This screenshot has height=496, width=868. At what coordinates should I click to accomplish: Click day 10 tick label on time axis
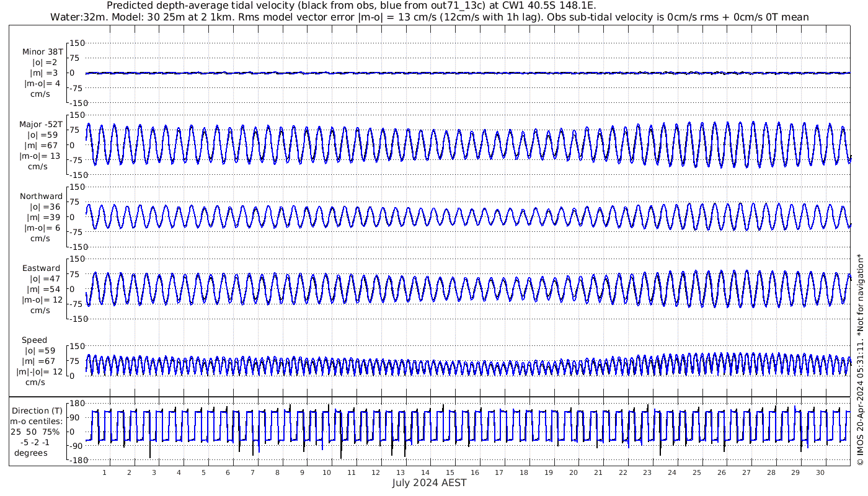[x=327, y=473]
